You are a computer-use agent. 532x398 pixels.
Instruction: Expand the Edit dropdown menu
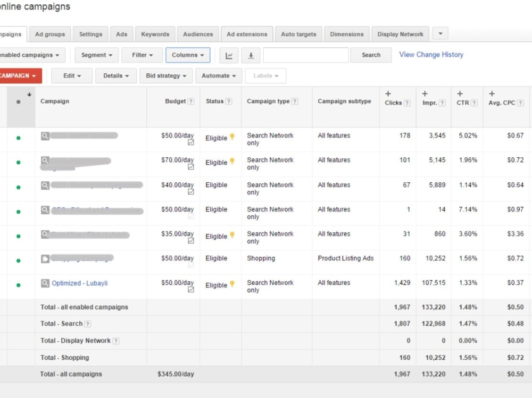pos(72,76)
